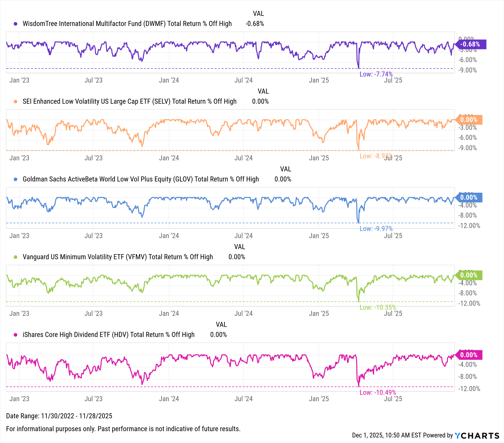Click the SEI Enhanced Low Volatility SELV title
Image resolution: width=504 pixels, height=443 pixels.
[130, 102]
